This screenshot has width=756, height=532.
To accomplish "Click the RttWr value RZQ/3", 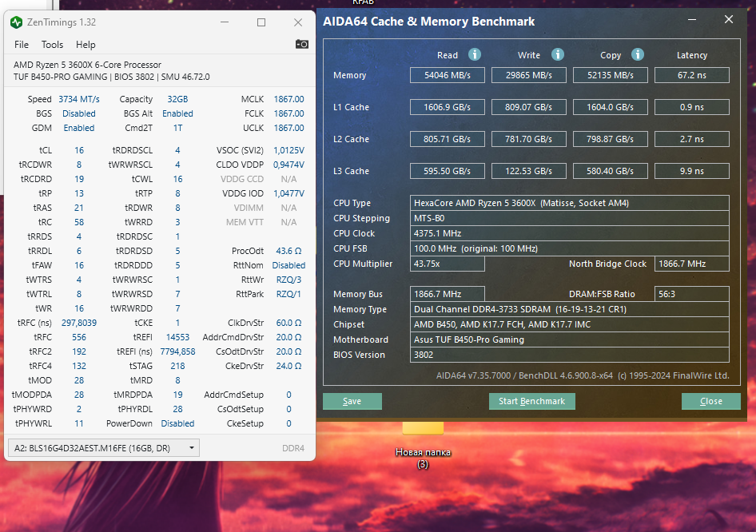I will [288, 280].
